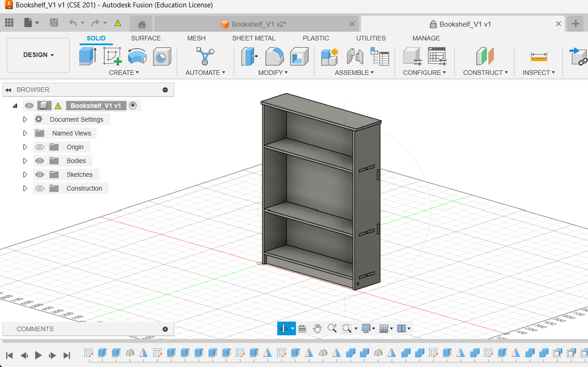Collapse the Bookshelf_V1 v1 root tree node
The image size is (588, 367).
(15, 106)
